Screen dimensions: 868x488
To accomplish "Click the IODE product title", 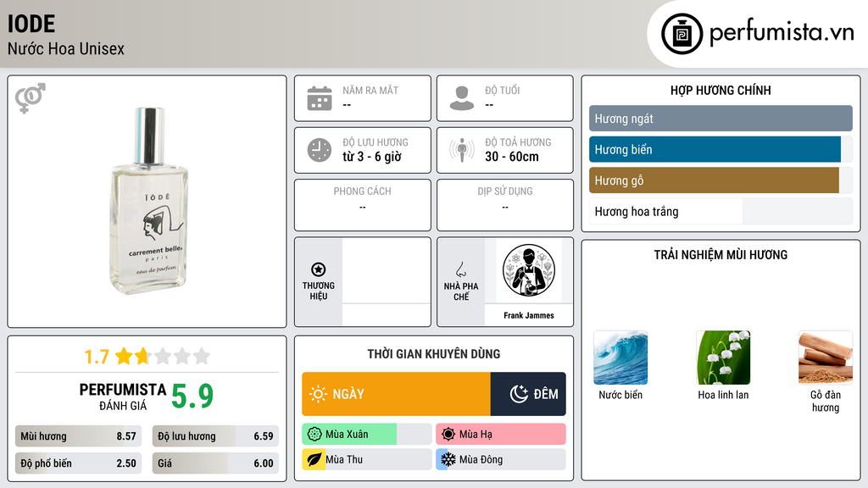I will click(31, 24).
